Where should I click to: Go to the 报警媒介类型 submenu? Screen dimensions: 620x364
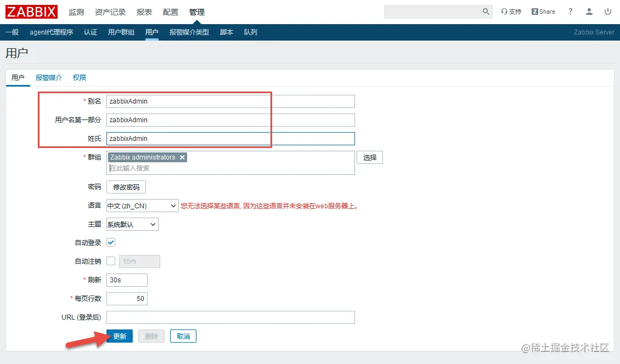[x=189, y=32]
